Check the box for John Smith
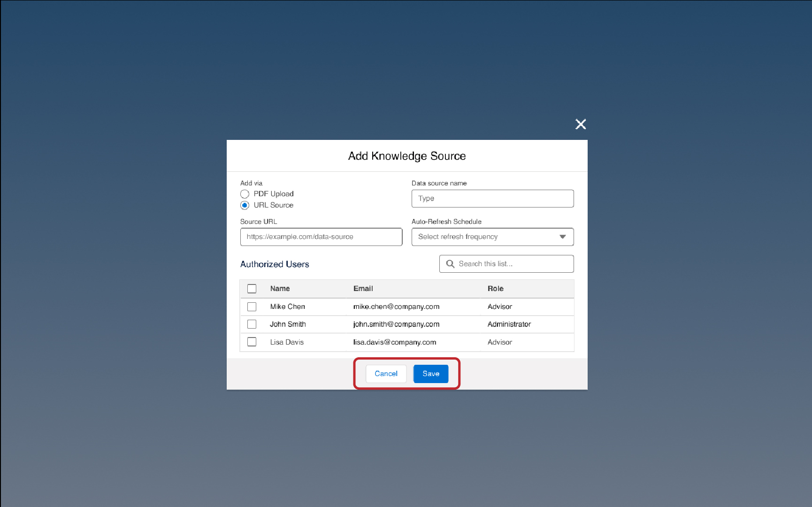The image size is (812, 507). tap(252, 324)
